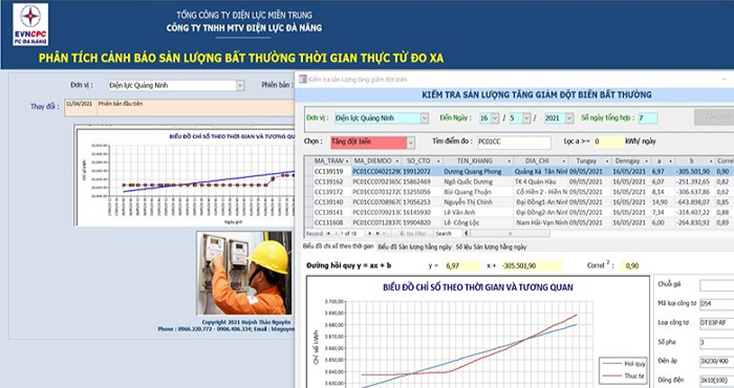The width and height of the screenshot is (734, 388).
Task: Click the horizontal scrollbar under the table
Action: tap(509, 233)
